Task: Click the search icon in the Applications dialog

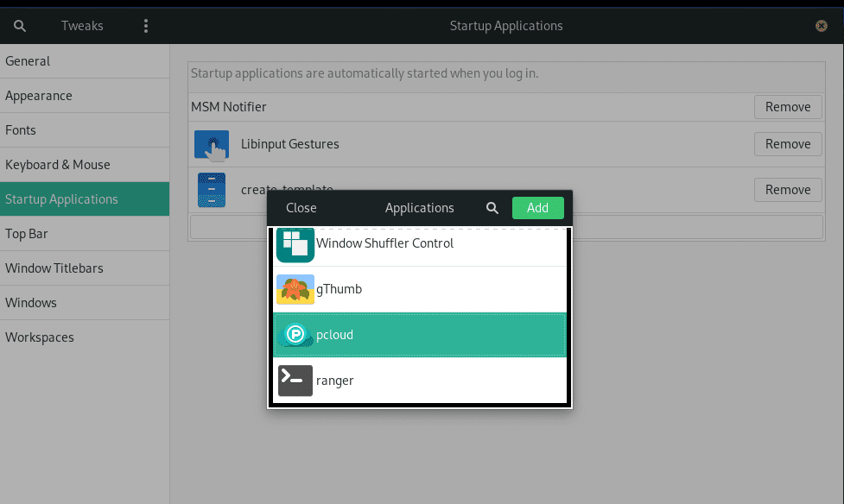Action: tap(492, 207)
